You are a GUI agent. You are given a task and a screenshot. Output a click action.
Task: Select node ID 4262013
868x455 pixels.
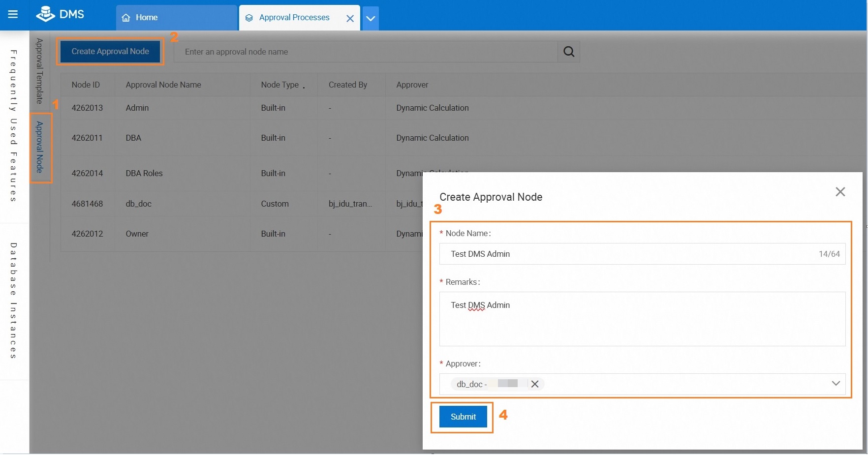(87, 108)
